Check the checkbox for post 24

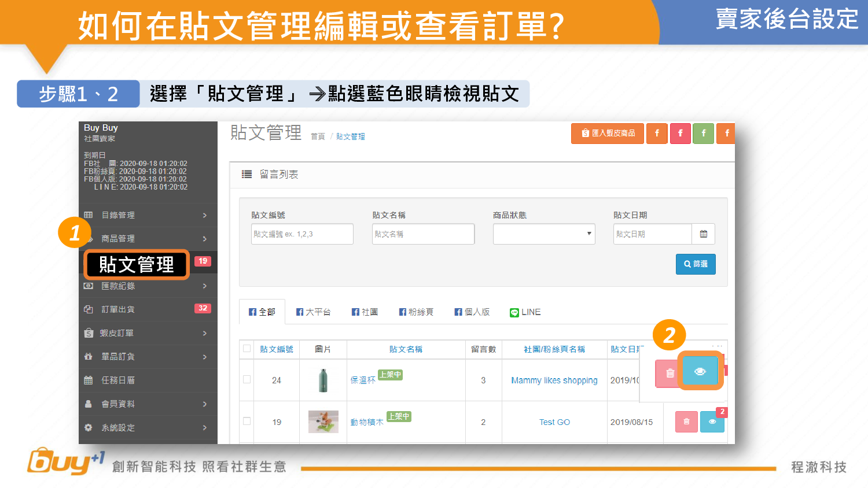(x=247, y=380)
